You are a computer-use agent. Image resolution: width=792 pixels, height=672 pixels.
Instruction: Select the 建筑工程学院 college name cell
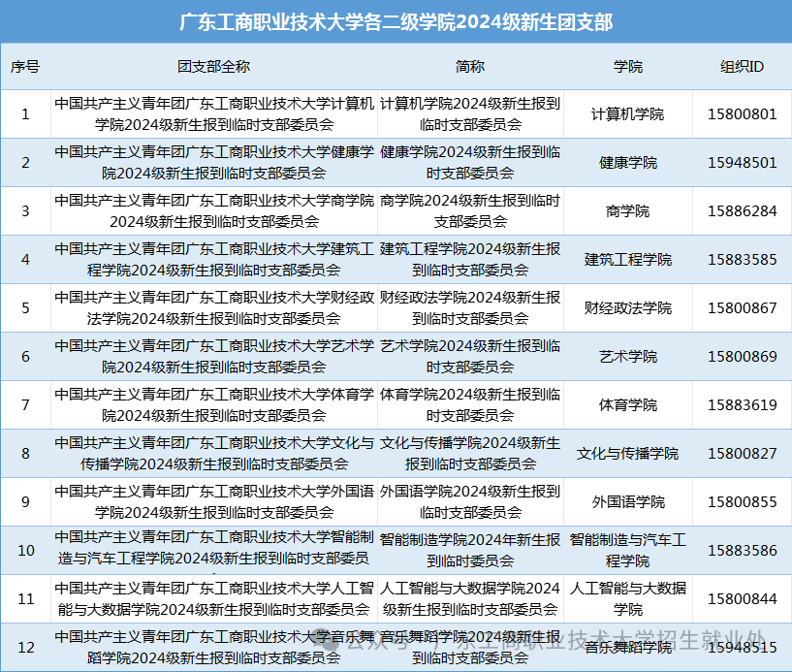[628, 259]
